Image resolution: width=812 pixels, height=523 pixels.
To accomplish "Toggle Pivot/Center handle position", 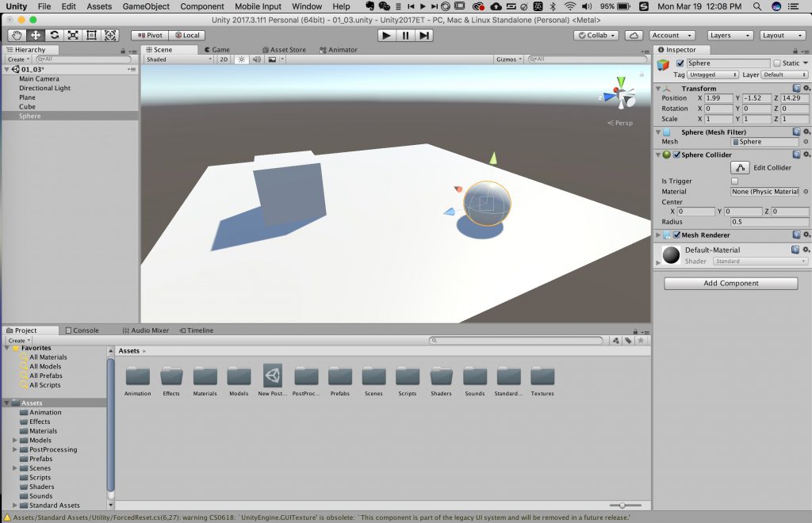I will click(150, 35).
